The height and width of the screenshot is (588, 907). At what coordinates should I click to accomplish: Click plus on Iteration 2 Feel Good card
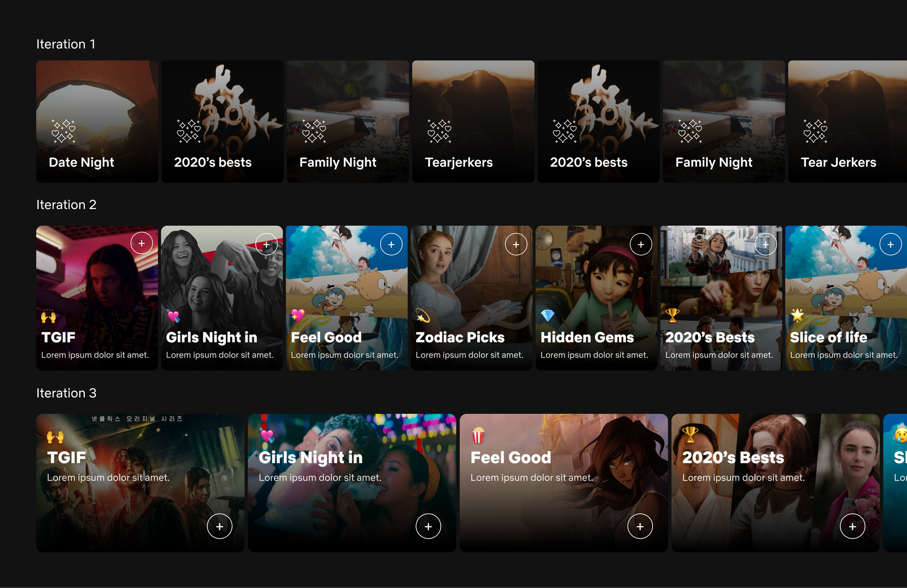pyautogui.click(x=391, y=244)
